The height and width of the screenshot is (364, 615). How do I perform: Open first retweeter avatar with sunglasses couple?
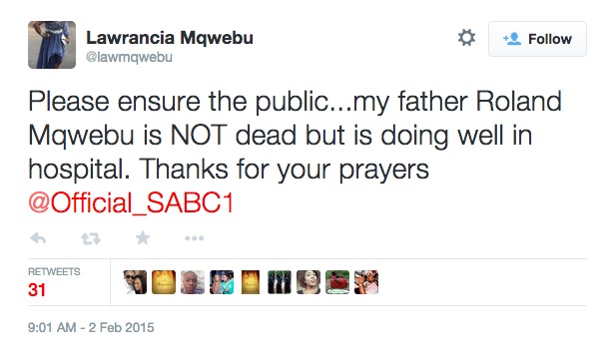pos(135,282)
